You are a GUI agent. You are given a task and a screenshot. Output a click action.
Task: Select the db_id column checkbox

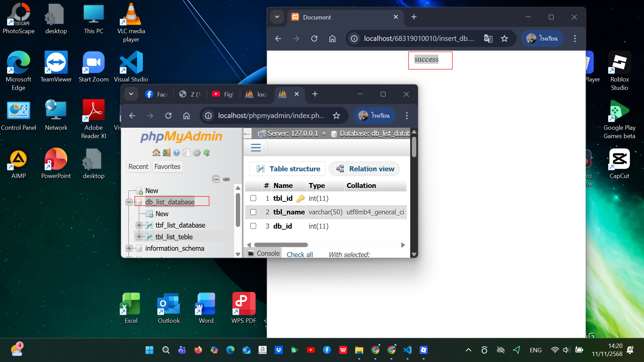click(253, 226)
